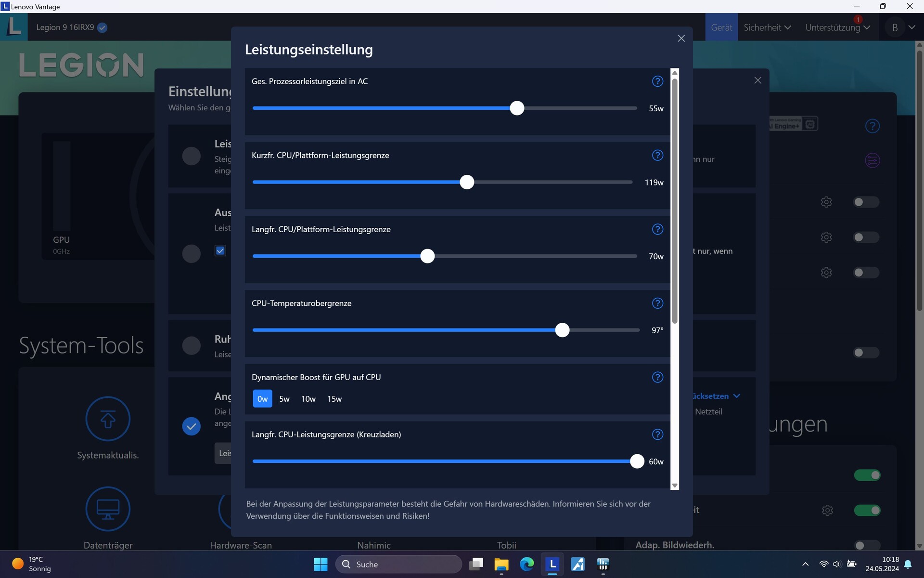Image resolution: width=924 pixels, height=578 pixels.
Task: Expand the Unterstützung dropdown menu
Action: click(x=837, y=27)
